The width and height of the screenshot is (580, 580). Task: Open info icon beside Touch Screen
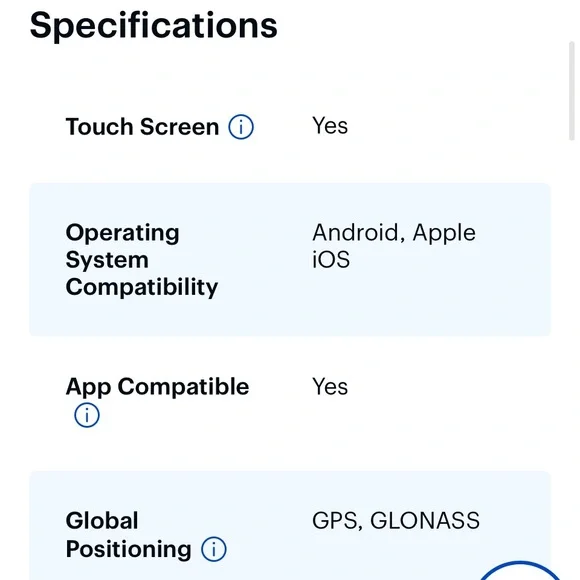point(241,127)
